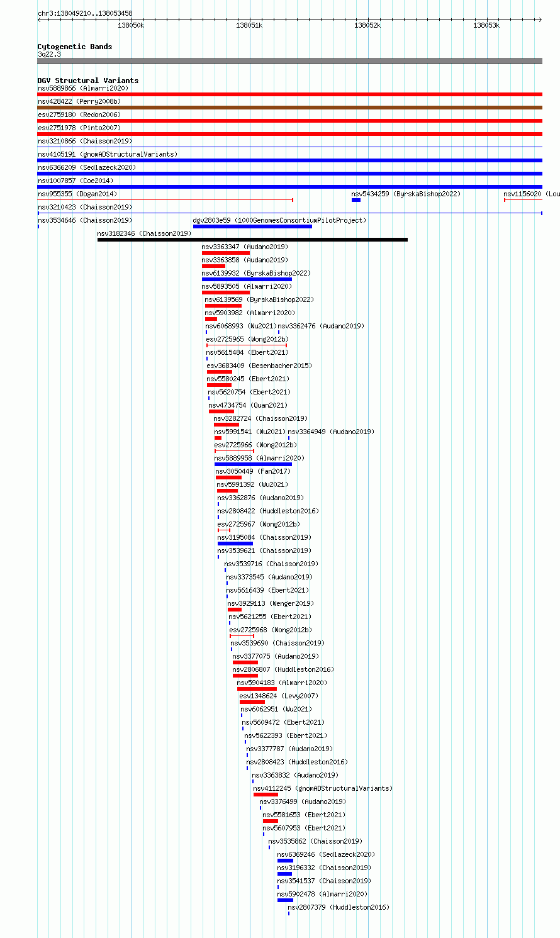
Task: Open esv2725966 (Wong2012b) variant
Action: coord(255,445)
